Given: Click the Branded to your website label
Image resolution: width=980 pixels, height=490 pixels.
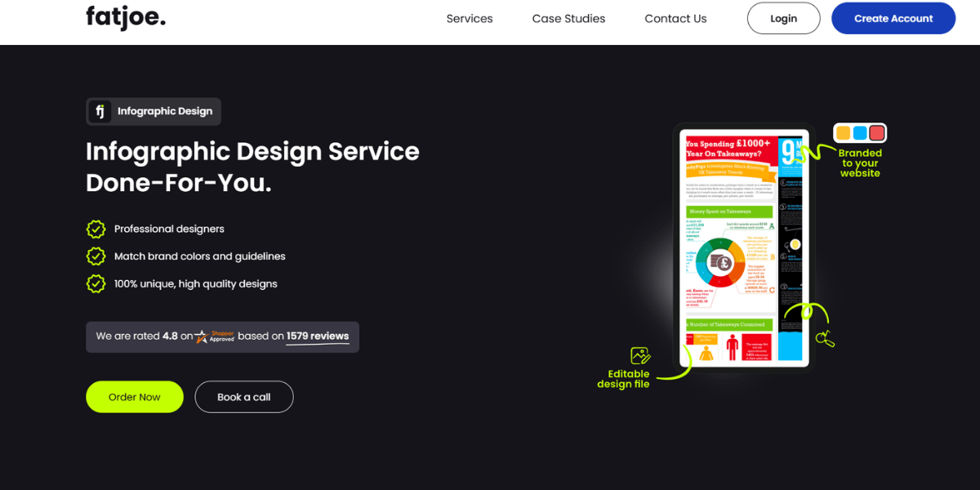Looking at the screenshot, I should (861, 163).
